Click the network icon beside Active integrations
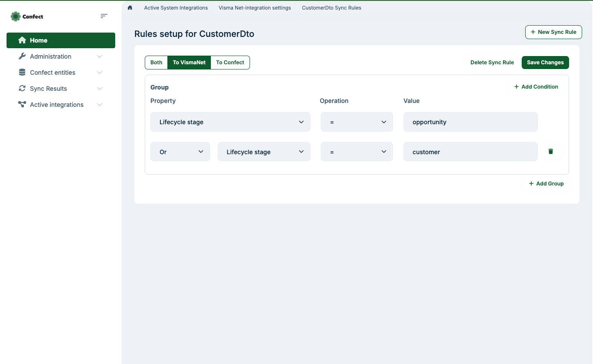 22,105
